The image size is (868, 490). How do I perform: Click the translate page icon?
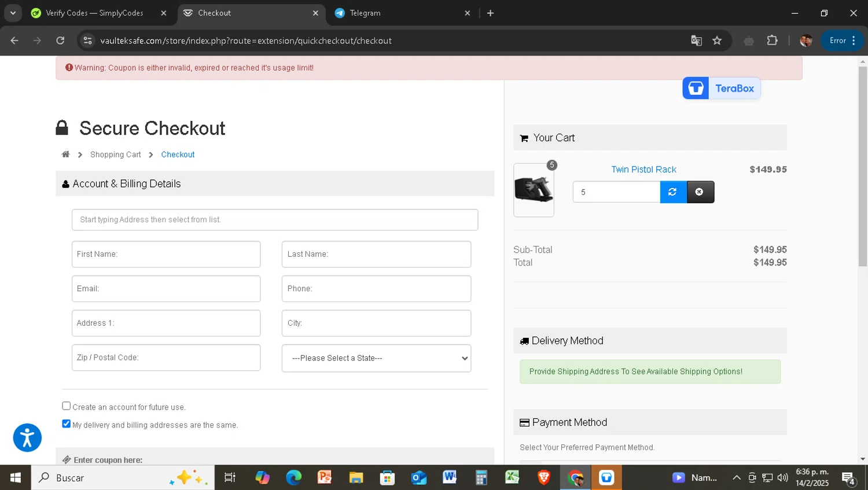tap(696, 40)
